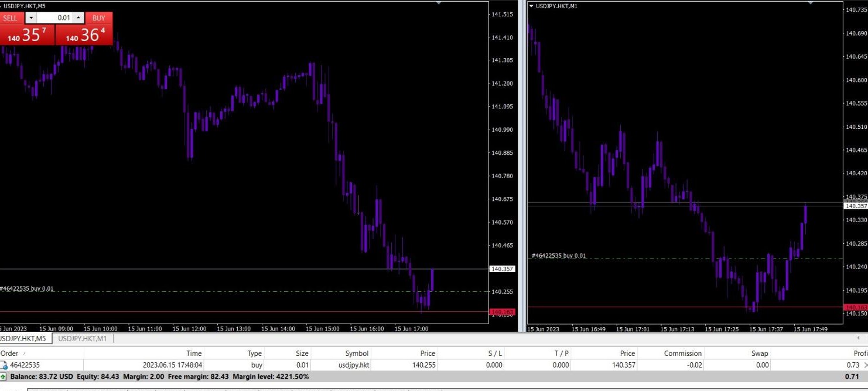The height and width of the screenshot is (391, 868).
Task: Switch to the USDJPY.HKT,M5 chart tab
Action: click(x=23, y=338)
